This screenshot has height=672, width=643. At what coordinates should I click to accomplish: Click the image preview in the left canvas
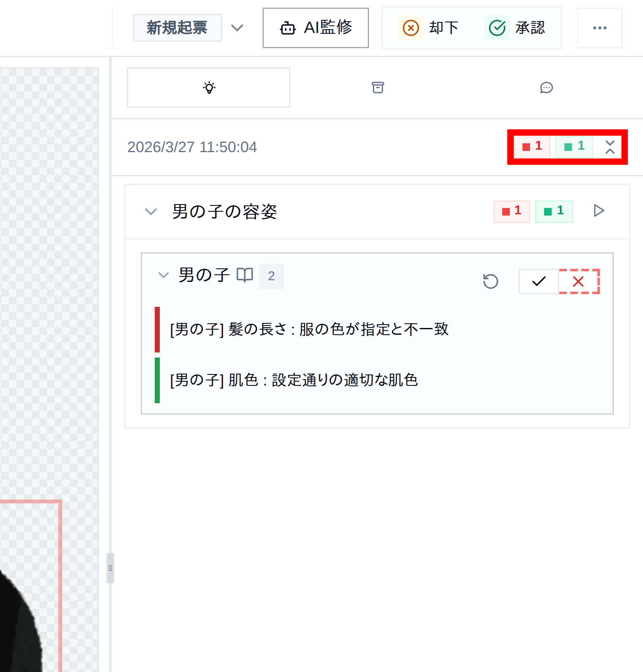[49, 370]
